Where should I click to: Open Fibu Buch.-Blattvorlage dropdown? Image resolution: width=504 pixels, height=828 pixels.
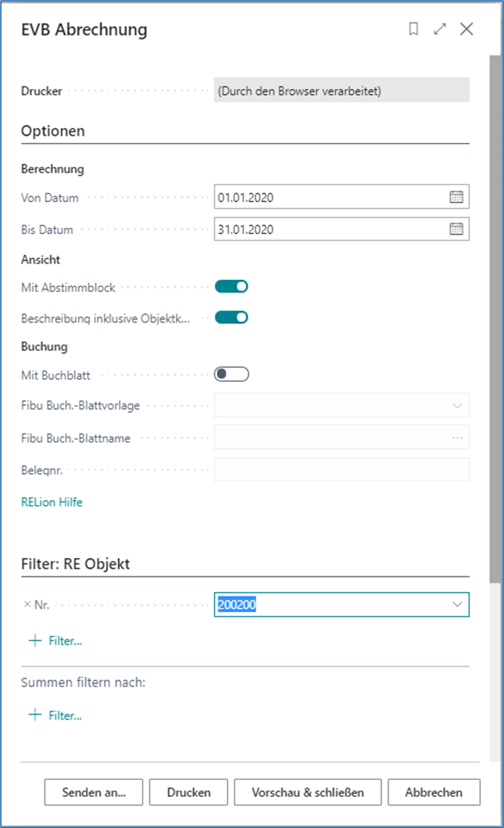click(x=457, y=406)
